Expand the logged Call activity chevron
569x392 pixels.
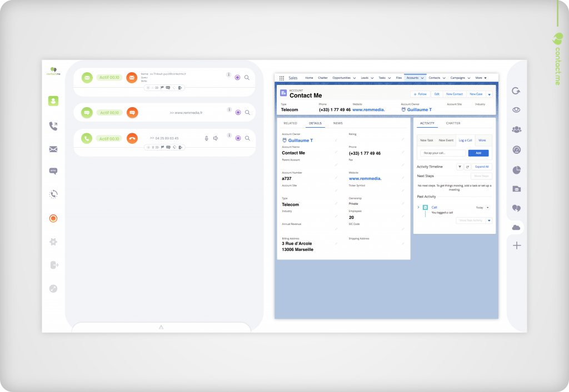tap(418, 208)
